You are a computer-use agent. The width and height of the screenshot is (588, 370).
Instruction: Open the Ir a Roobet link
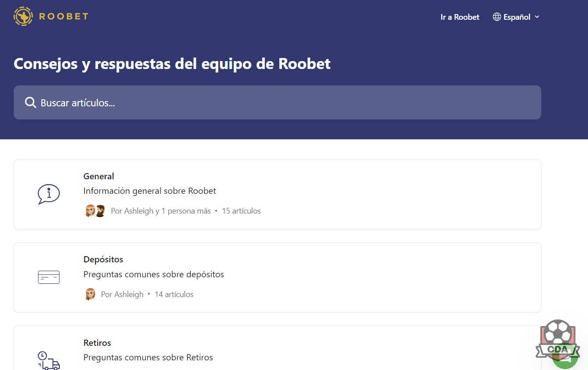[460, 17]
